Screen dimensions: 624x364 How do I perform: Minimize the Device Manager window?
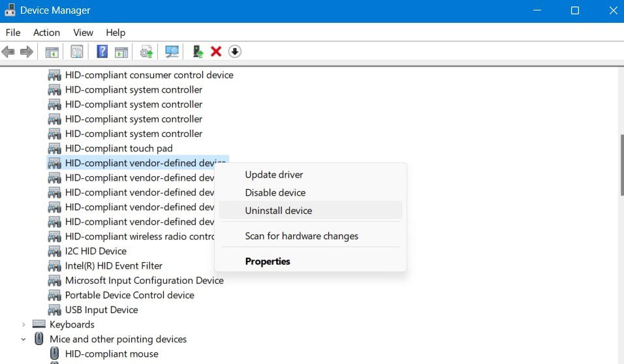[537, 10]
